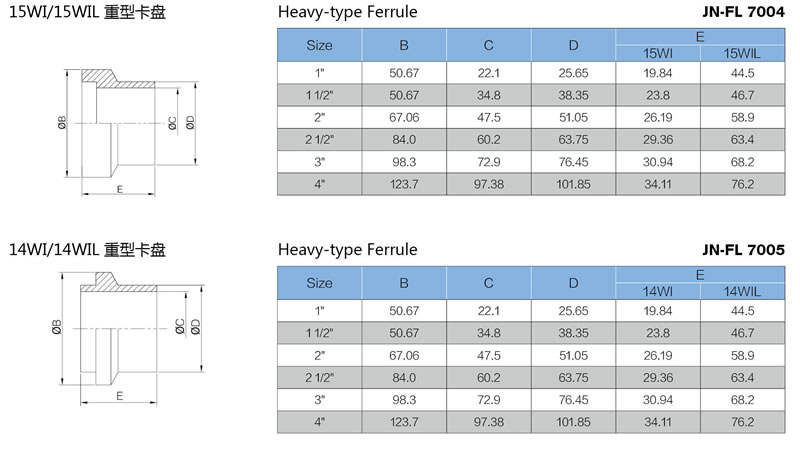The width and height of the screenshot is (800, 450).
Task: Click the 14WI/14WIL ferrule cross-section drawing
Action: click(128, 339)
